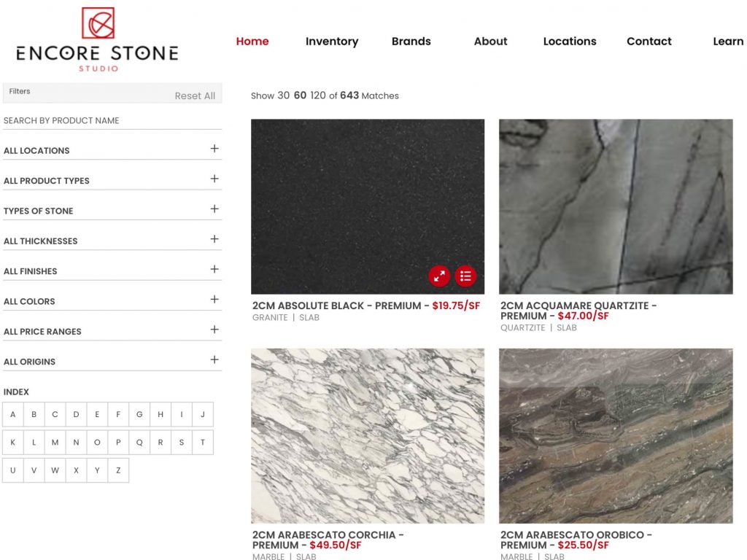Select index letter O
Screen dimensions: 747x560
[97, 443]
